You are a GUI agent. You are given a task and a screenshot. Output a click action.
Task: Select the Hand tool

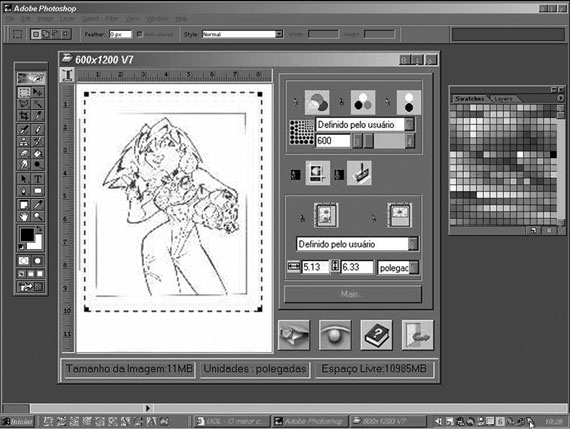[24, 217]
